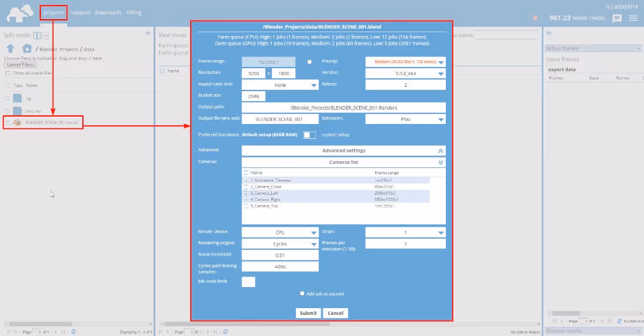644x336 pixels.
Task: Click the file browser horizontal scrollbar
Action: 40,324
